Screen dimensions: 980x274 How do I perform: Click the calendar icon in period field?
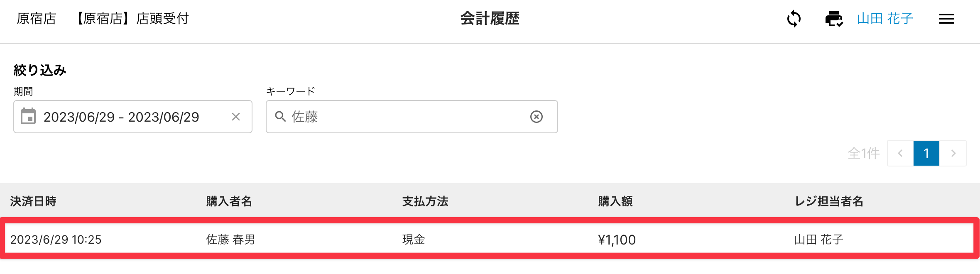(x=28, y=117)
